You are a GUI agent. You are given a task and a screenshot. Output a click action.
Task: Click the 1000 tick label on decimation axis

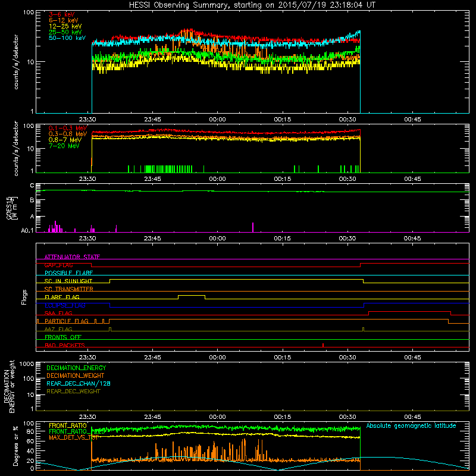coord(27,364)
